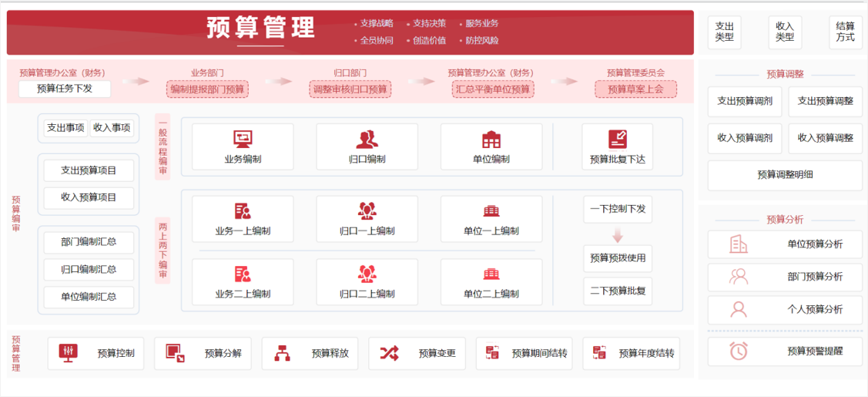Click the 单位编制 building icon
The height and width of the screenshot is (397, 868).
pyautogui.click(x=491, y=139)
